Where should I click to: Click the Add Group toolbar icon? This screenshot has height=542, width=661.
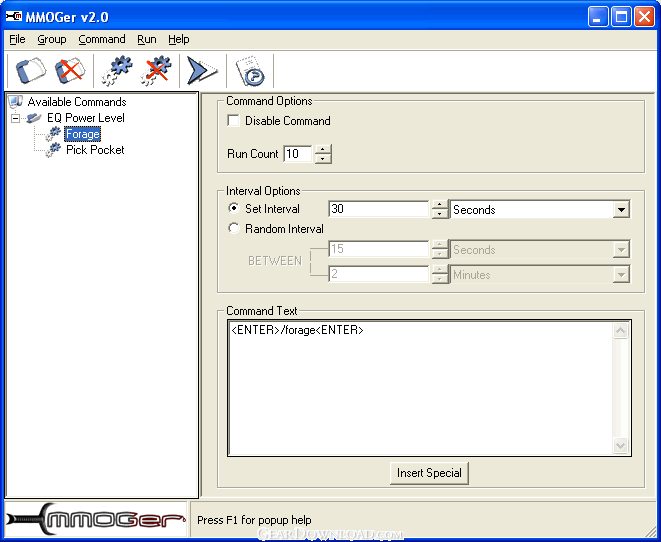[31, 70]
